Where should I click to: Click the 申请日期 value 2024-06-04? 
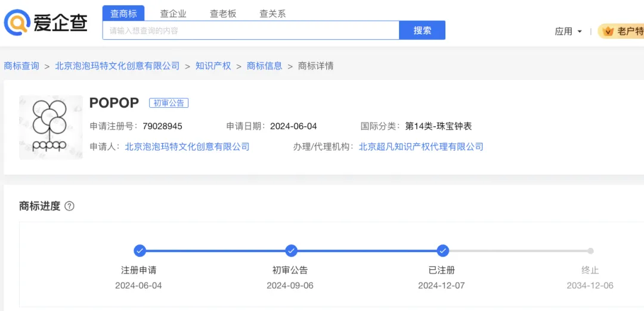click(293, 126)
